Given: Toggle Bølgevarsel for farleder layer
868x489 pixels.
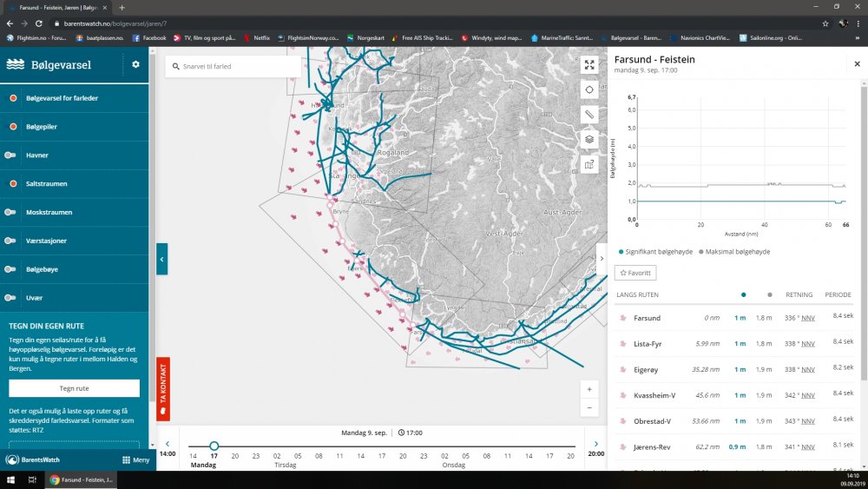Looking at the screenshot, I should pyautogui.click(x=11, y=98).
